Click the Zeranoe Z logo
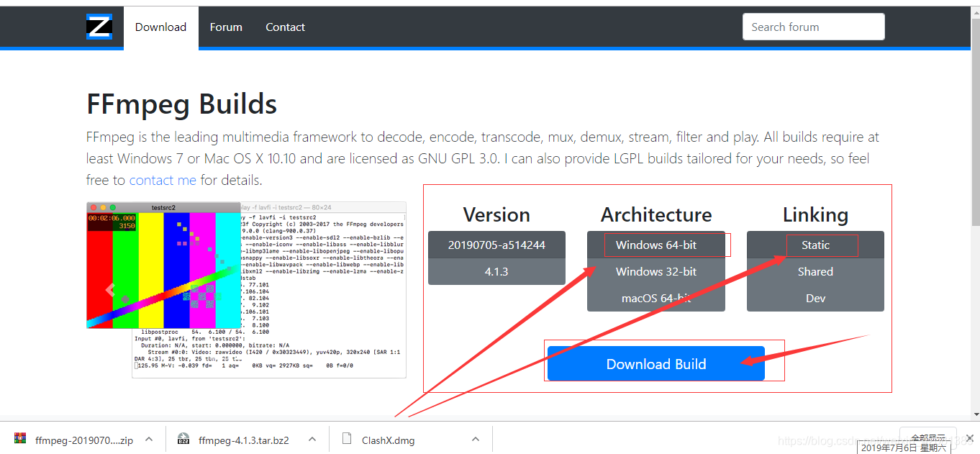Viewport: 980px width, 454px height. tap(99, 27)
